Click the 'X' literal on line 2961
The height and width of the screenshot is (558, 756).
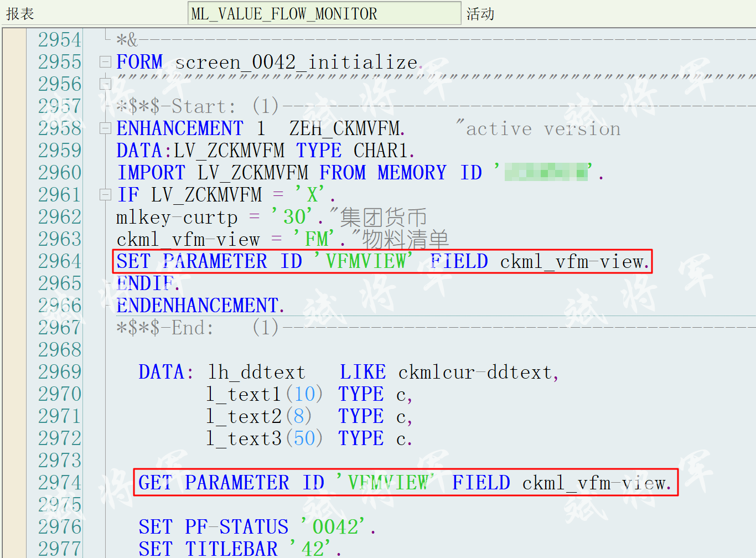click(312, 195)
